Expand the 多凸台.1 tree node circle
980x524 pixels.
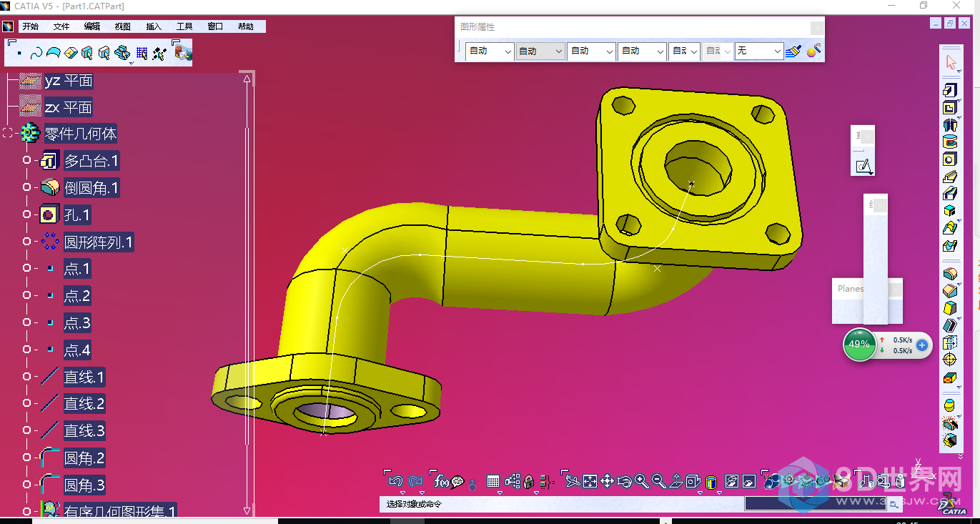[26, 160]
